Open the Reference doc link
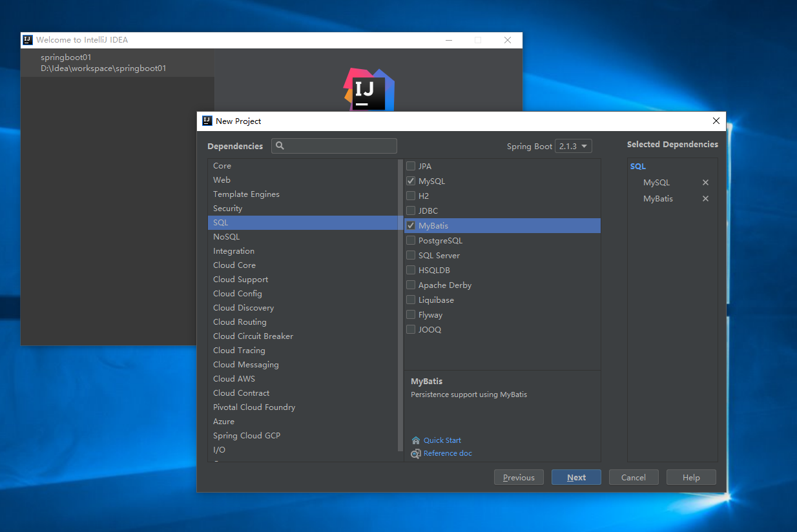Screen dimensions: 797x532 pos(448,453)
